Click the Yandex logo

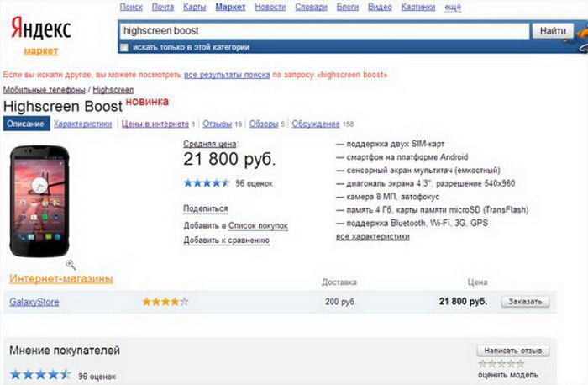coord(40,30)
